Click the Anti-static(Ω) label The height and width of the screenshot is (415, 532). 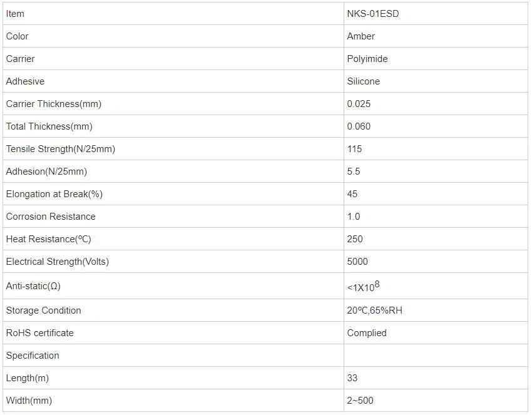33,286
